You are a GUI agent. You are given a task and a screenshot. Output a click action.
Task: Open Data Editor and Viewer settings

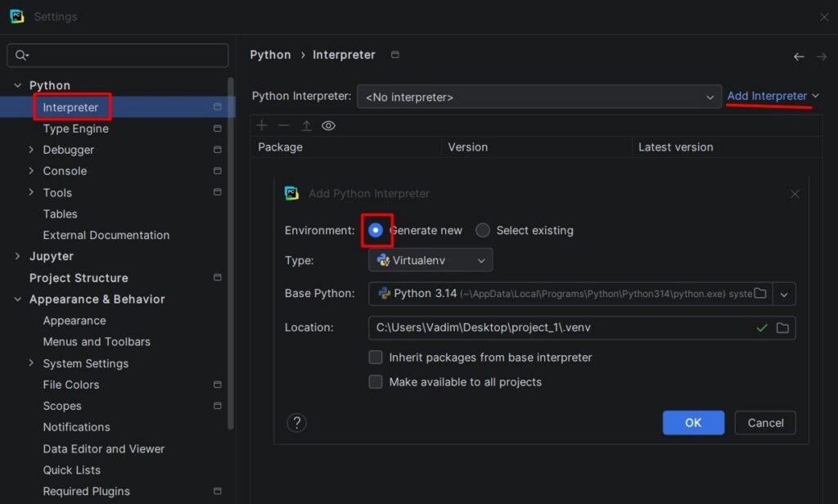[104, 449]
